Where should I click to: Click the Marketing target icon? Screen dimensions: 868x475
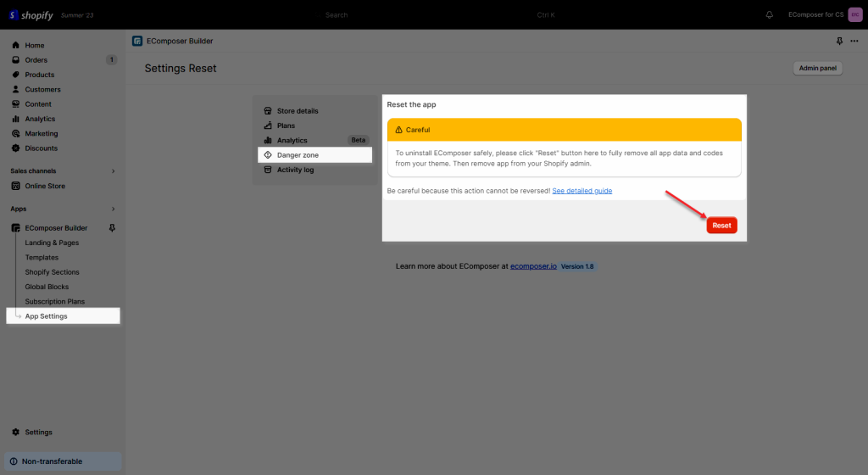coord(15,133)
